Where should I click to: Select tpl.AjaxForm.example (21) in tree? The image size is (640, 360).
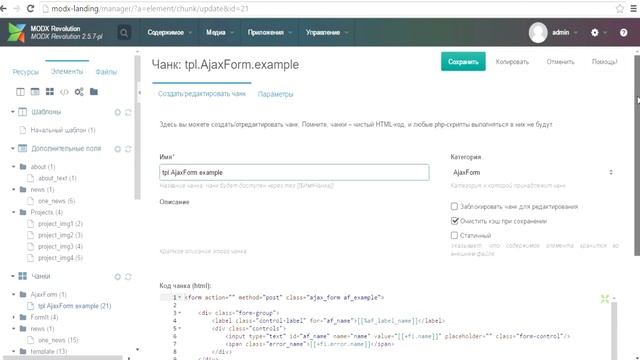click(x=74, y=306)
